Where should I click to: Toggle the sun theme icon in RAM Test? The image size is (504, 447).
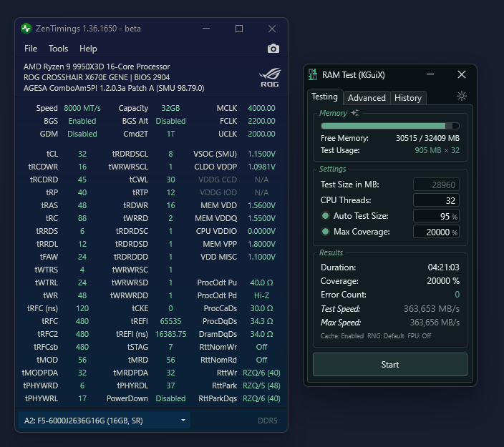(462, 97)
